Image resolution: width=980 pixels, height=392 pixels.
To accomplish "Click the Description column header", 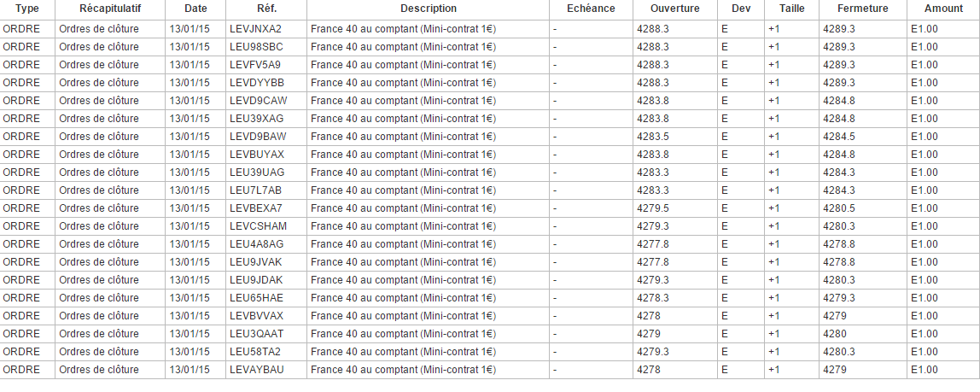I will (x=428, y=9).
